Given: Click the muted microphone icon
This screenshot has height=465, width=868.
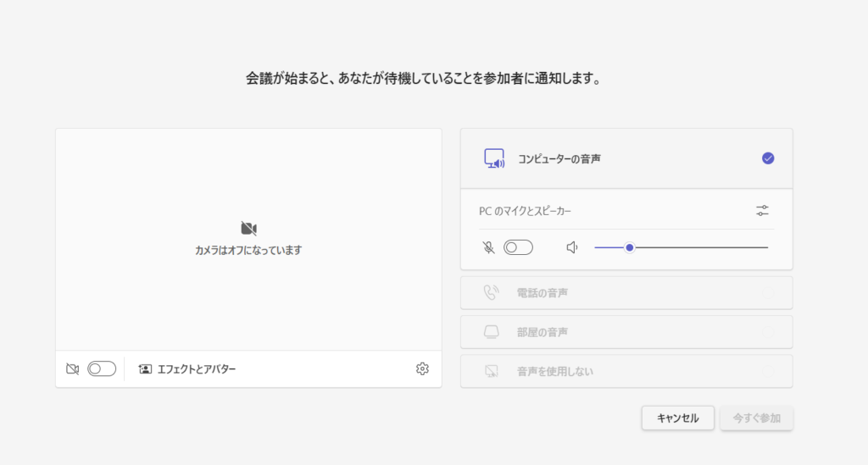Looking at the screenshot, I should click(488, 247).
